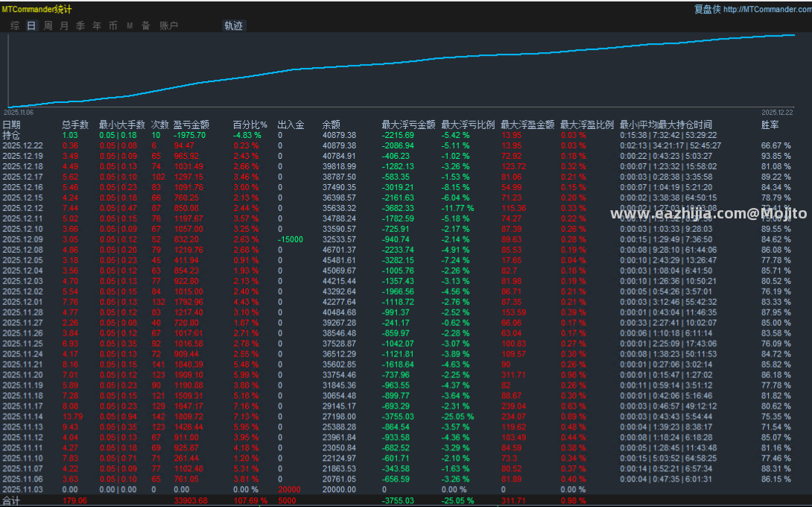Screen dimensions: 812x507
Task: Open the 月 monthly statistics tab
Action: [64, 25]
